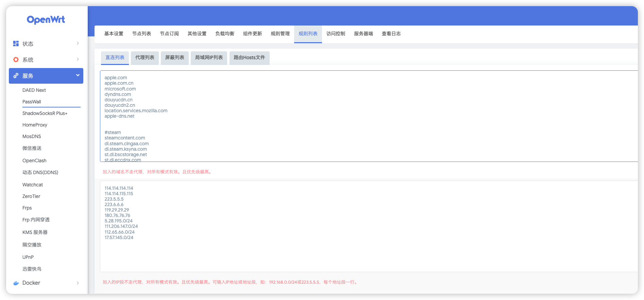This screenshot has height=300, width=644.
Task: Click the OpenWrt logo
Action: [46, 20]
